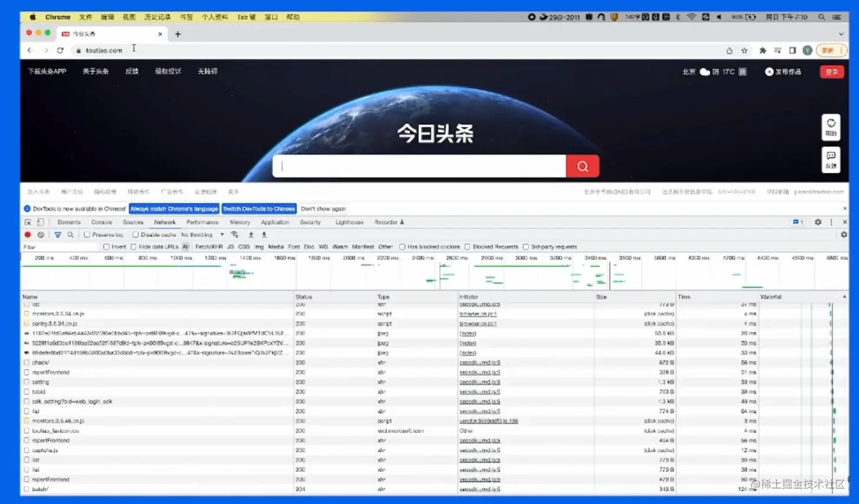Screen dimensions: 859x504
Task: Click the refresh floating button on the page
Action: [831, 127]
